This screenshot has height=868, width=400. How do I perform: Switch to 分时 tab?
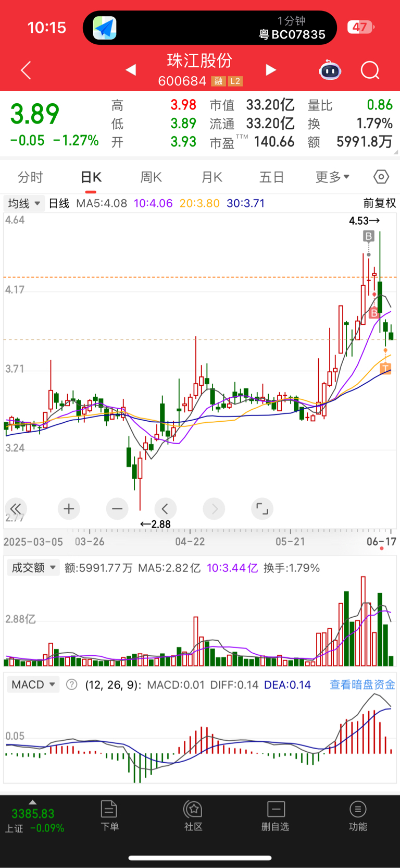[x=30, y=177]
